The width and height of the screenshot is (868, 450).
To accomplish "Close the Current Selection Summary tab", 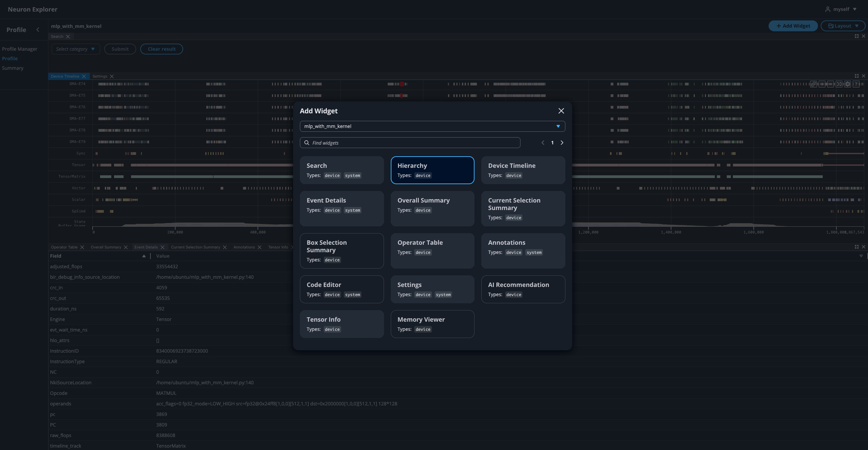I will click(x=225, y=247).
